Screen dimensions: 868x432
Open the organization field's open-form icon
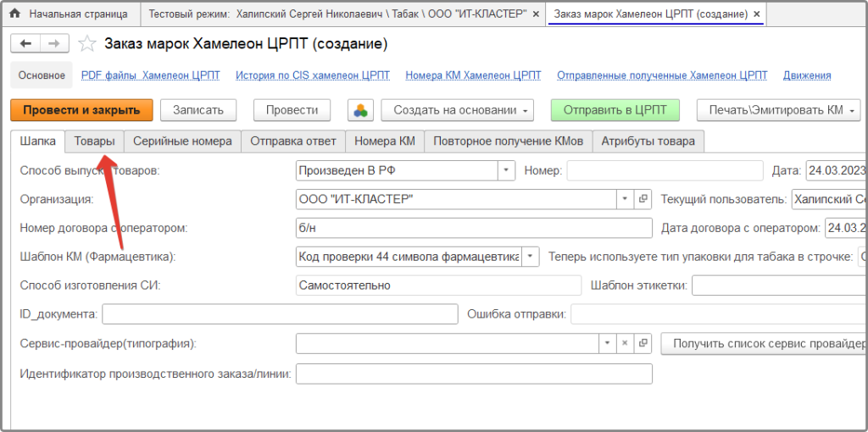point(643,199)
